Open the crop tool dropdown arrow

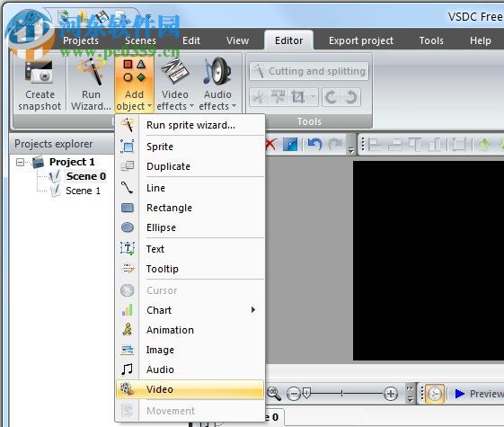[x=313, y=97]
